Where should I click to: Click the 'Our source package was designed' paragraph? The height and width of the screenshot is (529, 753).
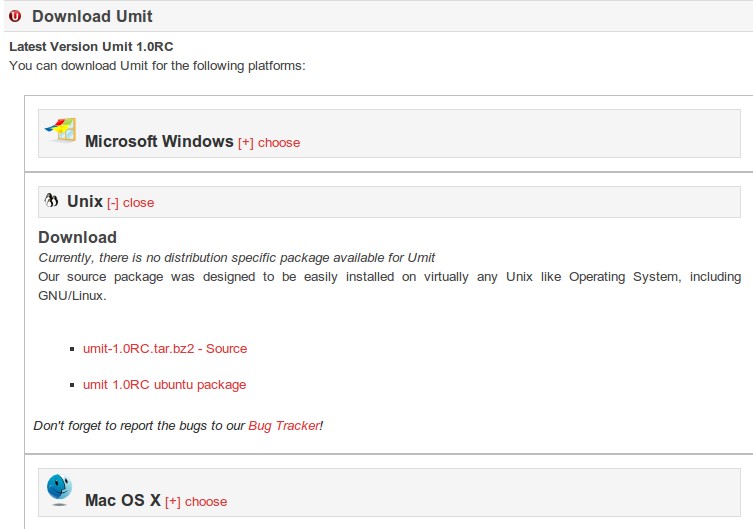pos(389,286)
